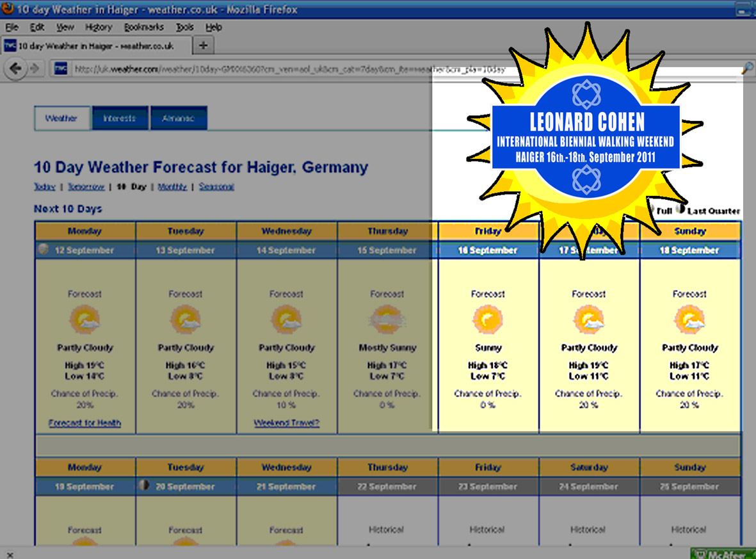The image size is (756, 559).
Task: Open the Bookmarks menu
Action: coord(143,27)
